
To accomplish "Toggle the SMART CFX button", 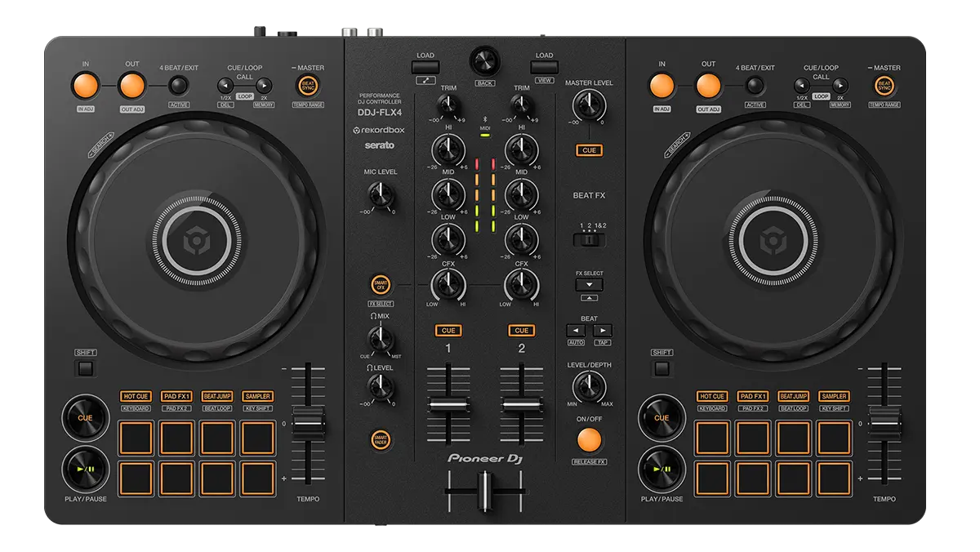I will [x=380, y=285].
